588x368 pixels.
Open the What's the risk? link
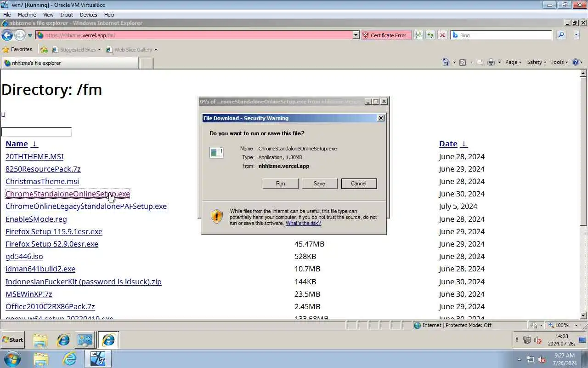(x=303, y=223)
